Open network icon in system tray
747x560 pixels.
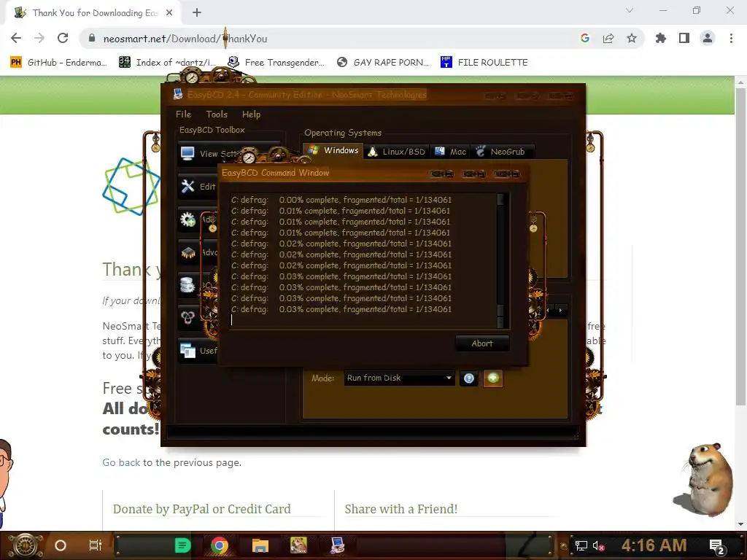point(581,545)
